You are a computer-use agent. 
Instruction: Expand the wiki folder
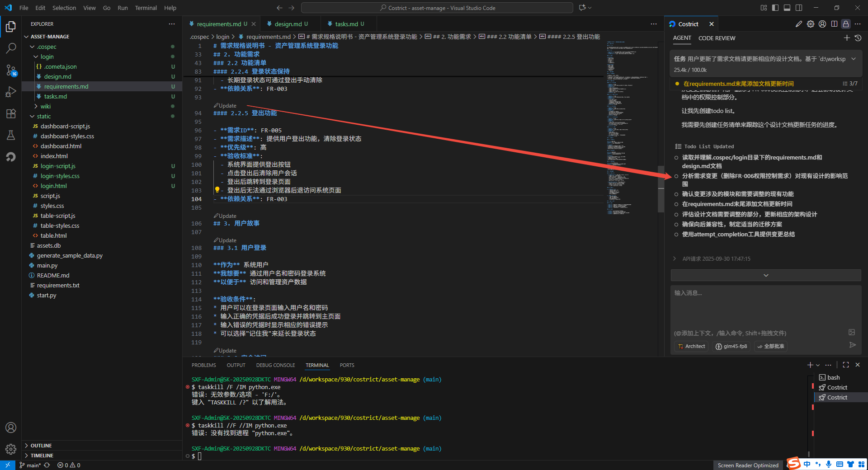tap(45, 106)
